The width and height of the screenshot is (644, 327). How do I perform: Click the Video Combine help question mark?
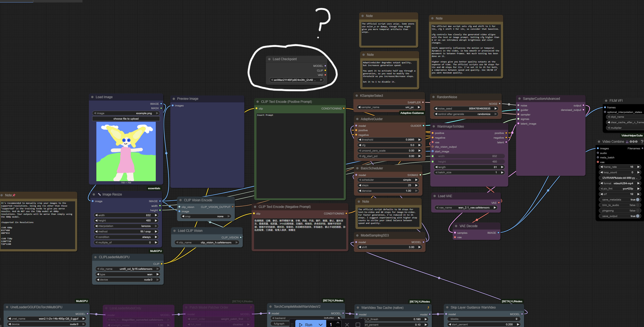point(642,142)
